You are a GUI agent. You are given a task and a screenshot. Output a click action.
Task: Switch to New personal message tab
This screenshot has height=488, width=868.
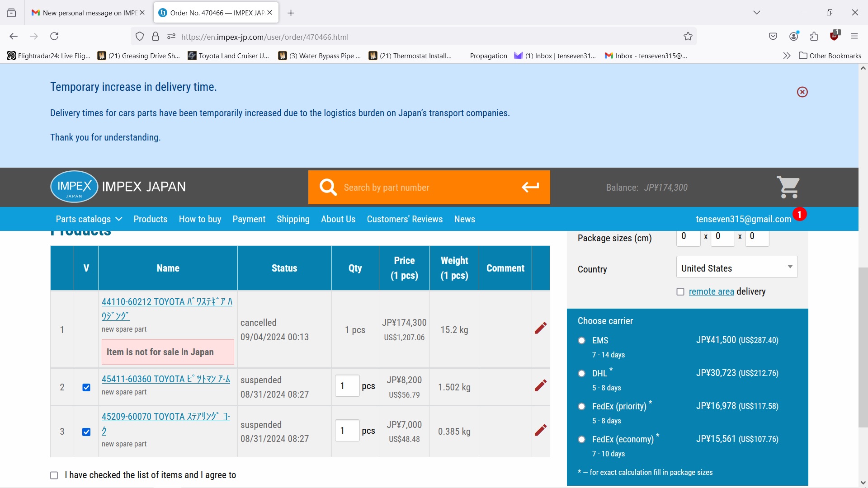point(88,13)
